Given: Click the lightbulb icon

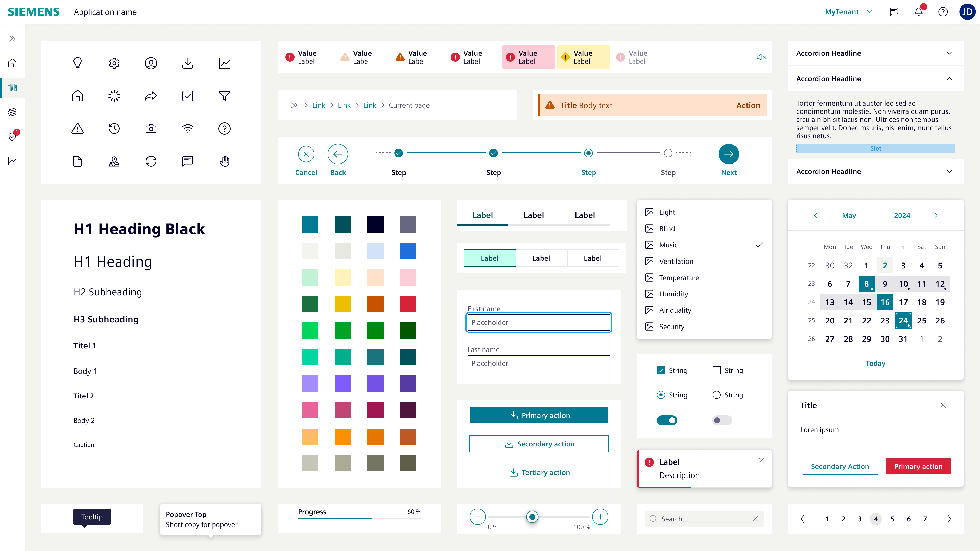Looking at the screenshot, I should (78, 63).
